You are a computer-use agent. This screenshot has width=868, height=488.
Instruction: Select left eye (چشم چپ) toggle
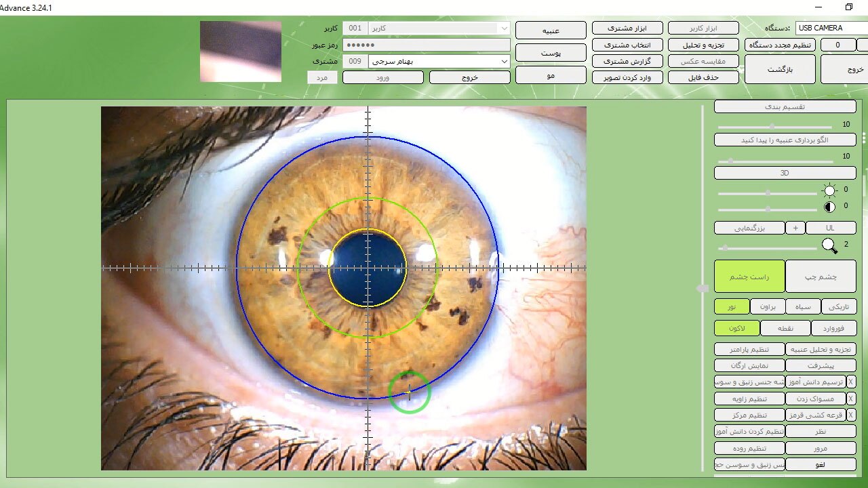(x=821, y=277)
